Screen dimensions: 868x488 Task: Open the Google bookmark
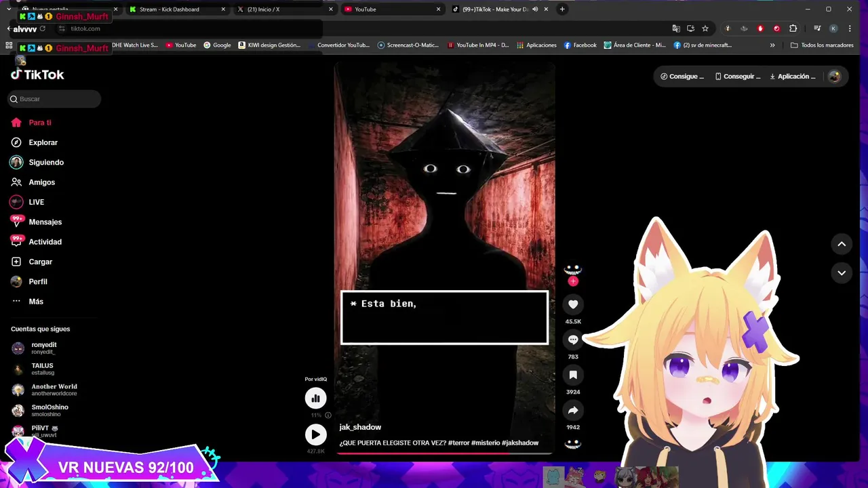click(217, 45)
